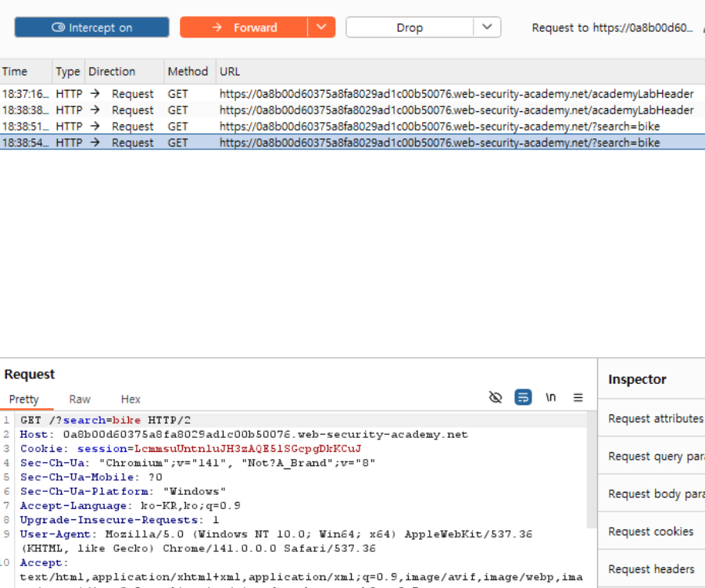Viewport: 705px width, 588px height.
Task: Click the User-Agent header line
Action: coord(276,541)
